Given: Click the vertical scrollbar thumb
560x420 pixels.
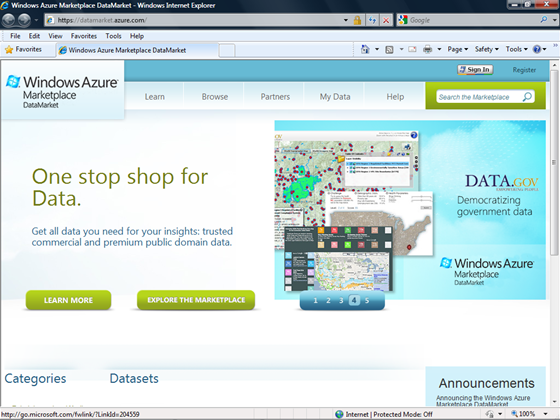Looking at the screenshot, I should coord(554,162).
